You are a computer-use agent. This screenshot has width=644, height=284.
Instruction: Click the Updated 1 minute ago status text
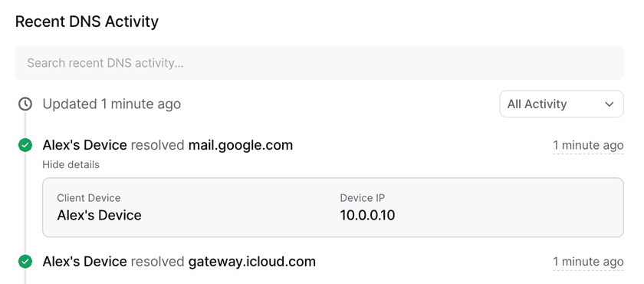112,104
